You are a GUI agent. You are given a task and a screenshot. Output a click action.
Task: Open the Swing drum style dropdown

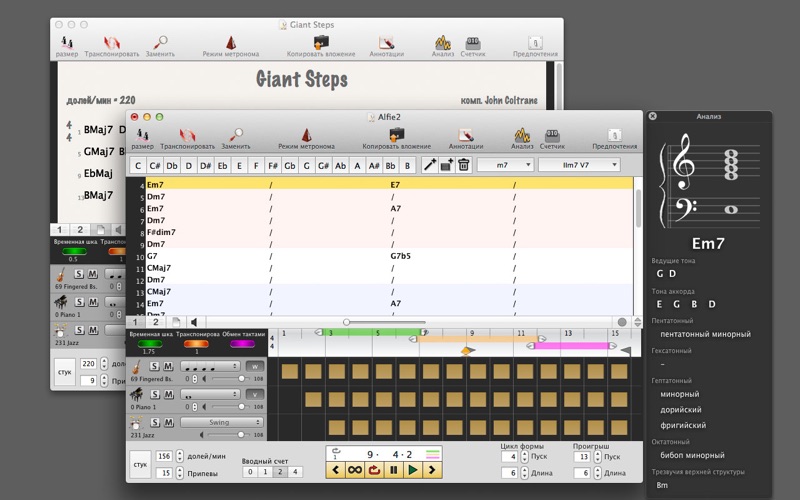pos(221,422)
